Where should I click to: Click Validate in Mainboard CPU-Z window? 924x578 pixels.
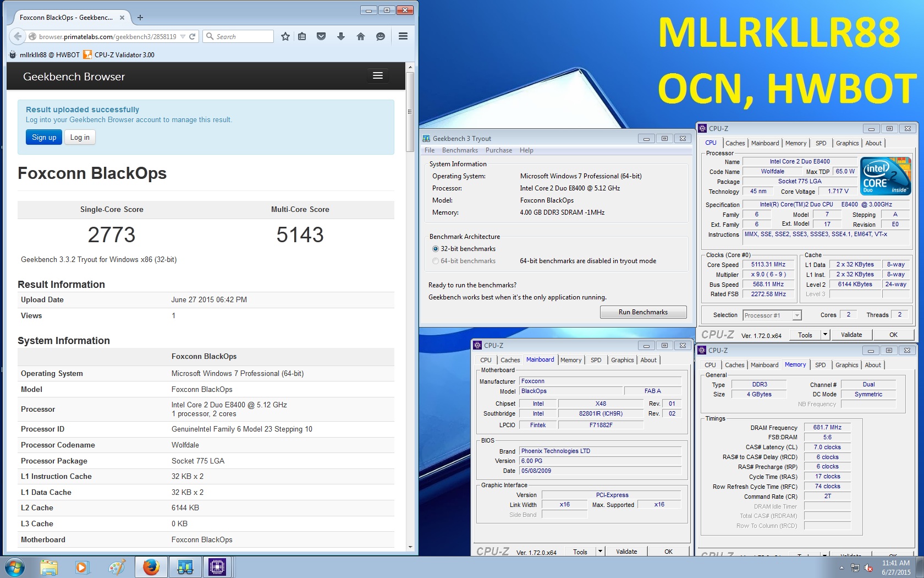626,552
